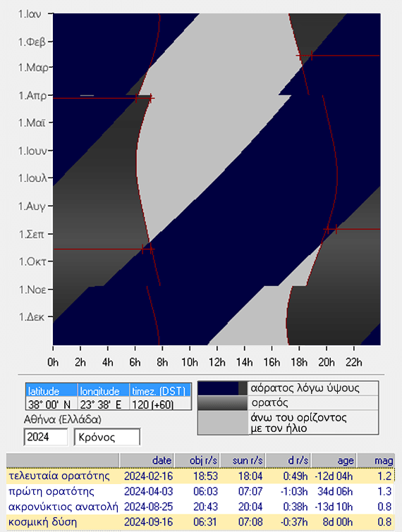Select the πρώτη ορατότης table row
Viewport: 402px width, 532px height.
200,491
